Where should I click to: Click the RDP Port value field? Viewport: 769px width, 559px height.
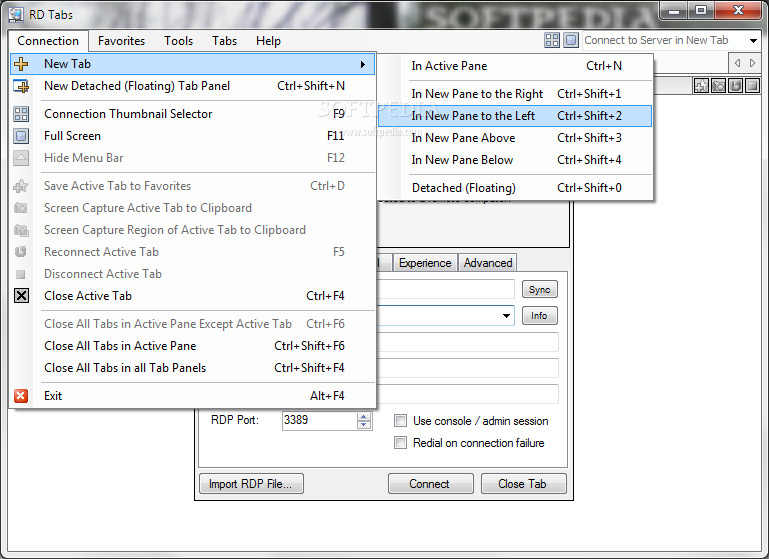pyautogui.click(x=320, y=420)
